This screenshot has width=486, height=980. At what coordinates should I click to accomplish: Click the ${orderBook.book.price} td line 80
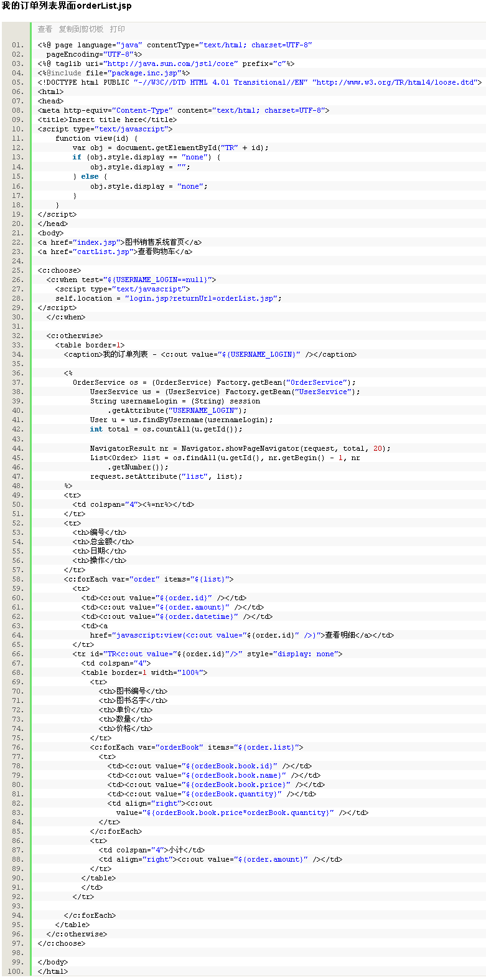(x=216, y=784)
